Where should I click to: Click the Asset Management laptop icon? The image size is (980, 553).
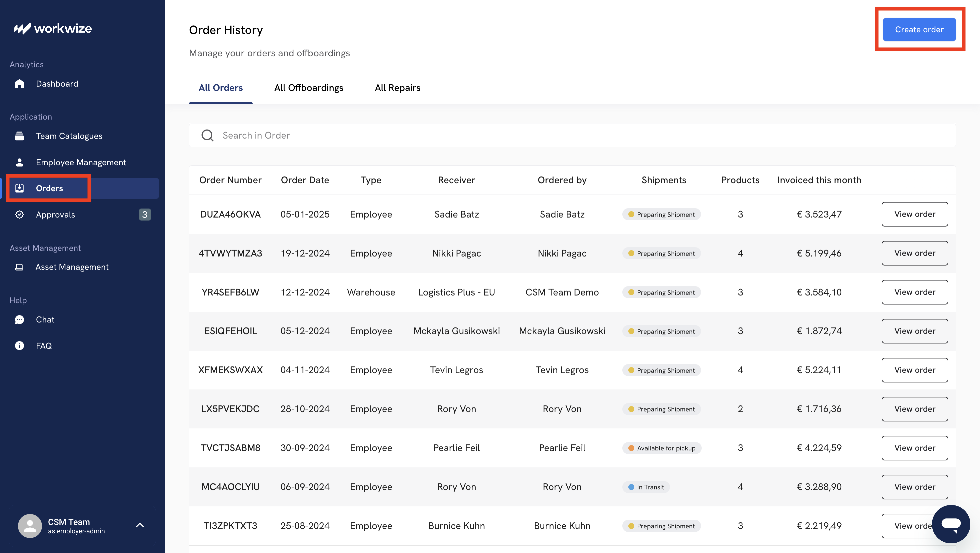tap(19, 267)
